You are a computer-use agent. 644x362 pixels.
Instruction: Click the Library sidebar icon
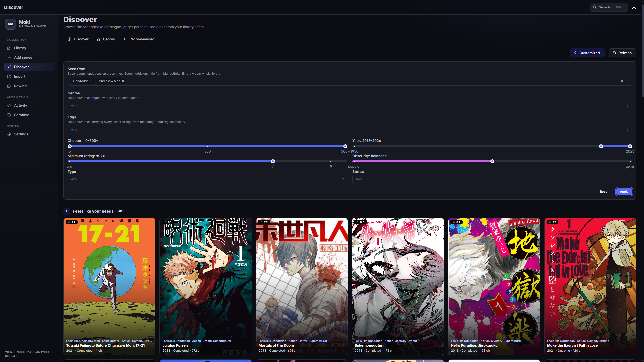tap(9, 48)
